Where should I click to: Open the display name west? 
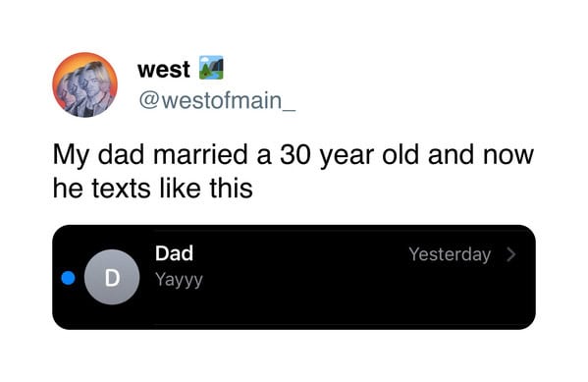click(x=164, y=70)
